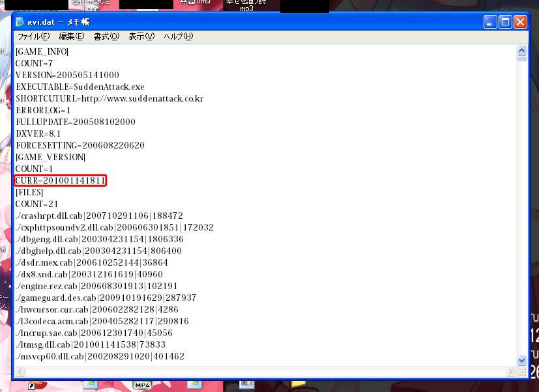539x392 pixels.
Task: Click the dsdr.mex.cab line
Action: pyautogui.click(x=91, y=262)
